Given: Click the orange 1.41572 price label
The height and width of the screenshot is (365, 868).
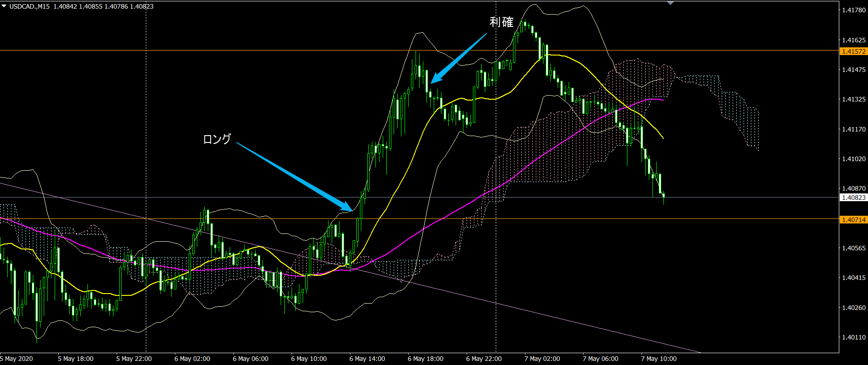Looking at the screenshot, I should coord(853,51).
